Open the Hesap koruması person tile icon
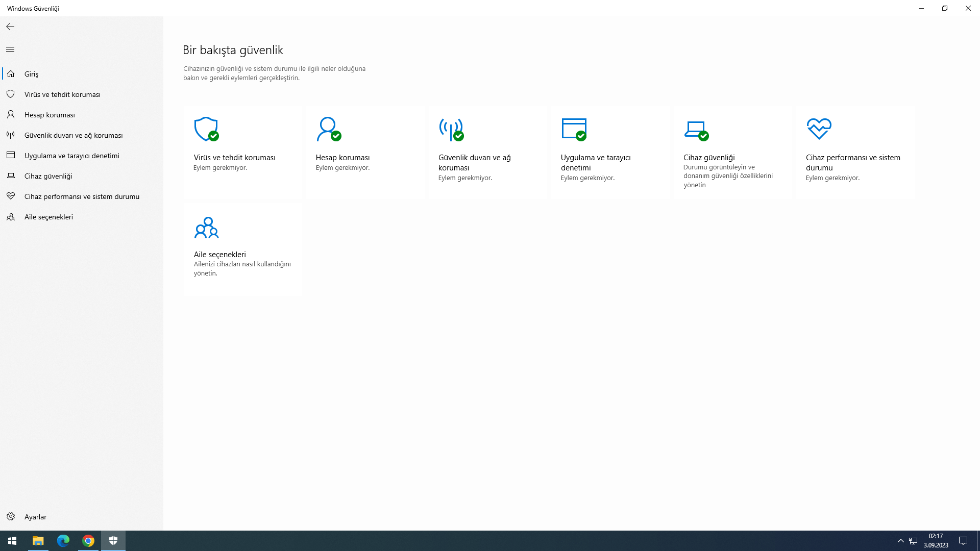 click(x=328, y=129)
